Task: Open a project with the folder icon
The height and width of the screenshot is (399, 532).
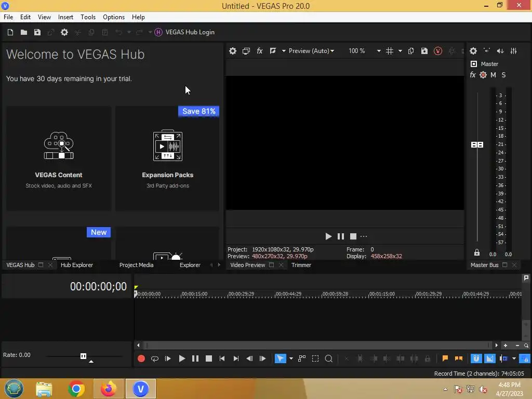Action: tap(24, 32)
